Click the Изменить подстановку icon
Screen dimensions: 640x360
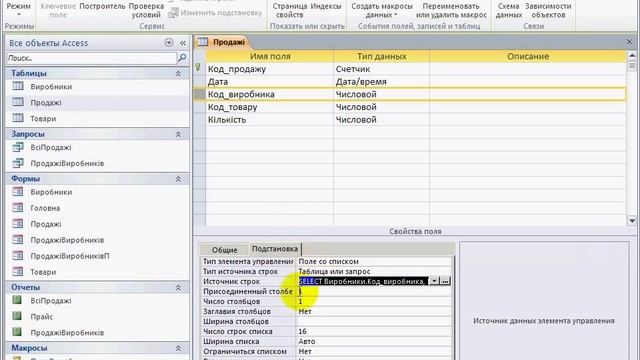173,13
